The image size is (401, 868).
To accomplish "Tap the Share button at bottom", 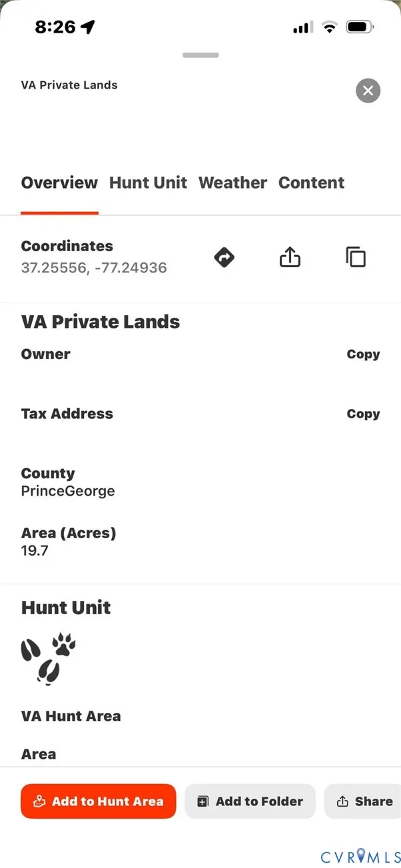I will [x=364, y=801].
